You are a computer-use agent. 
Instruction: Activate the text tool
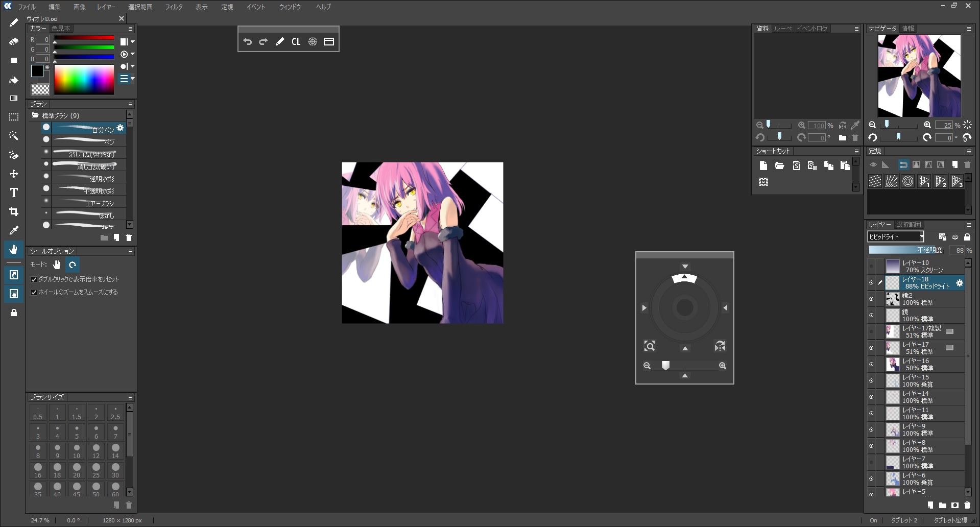[14, 193]
